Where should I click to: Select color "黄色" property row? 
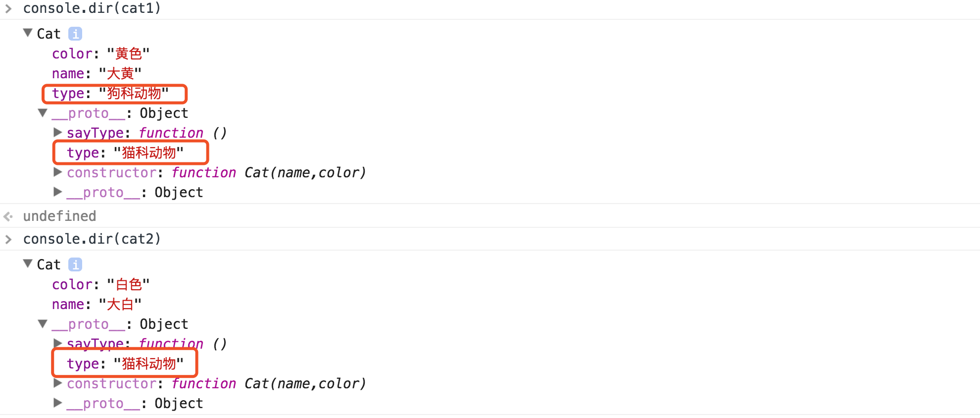coord(100,54)
